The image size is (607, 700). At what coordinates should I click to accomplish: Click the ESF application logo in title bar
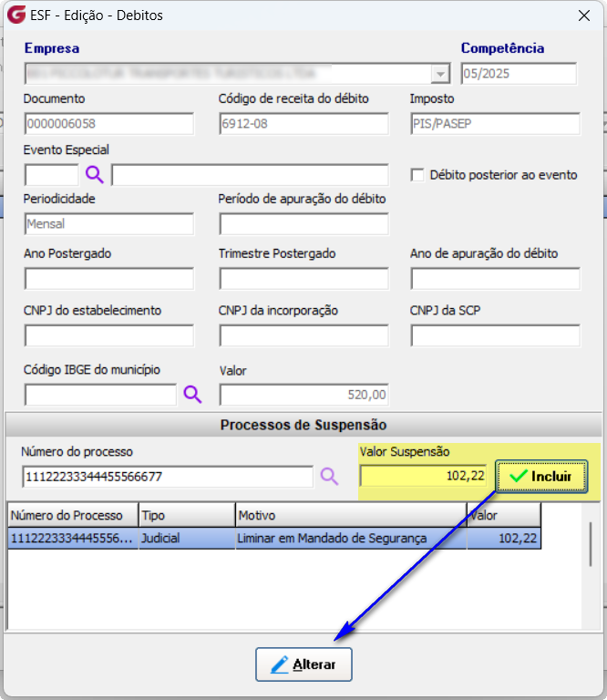[x=16, y=15]
